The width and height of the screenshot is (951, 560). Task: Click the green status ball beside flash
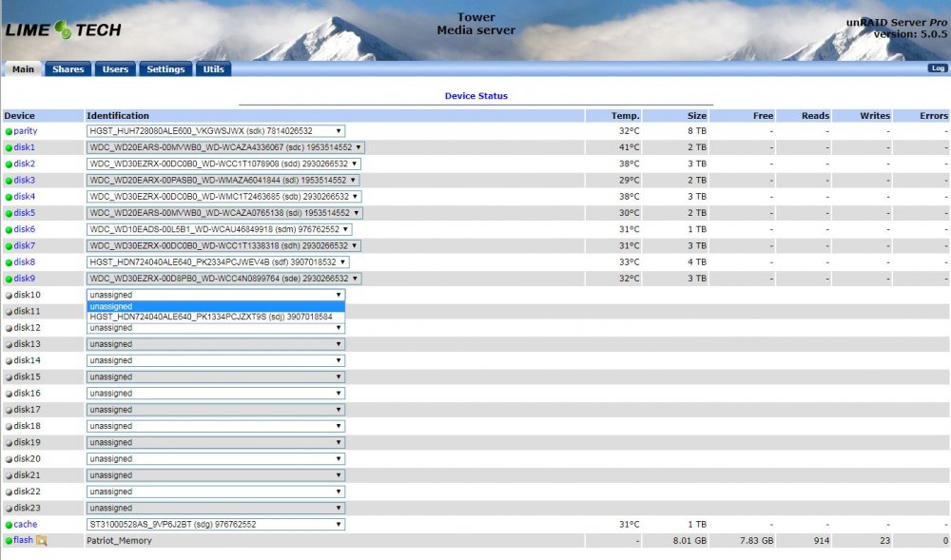[x=9, y=541]
